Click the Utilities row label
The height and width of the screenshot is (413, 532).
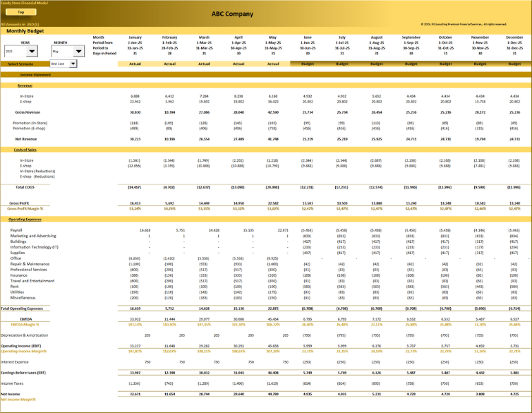coord(17,292)
